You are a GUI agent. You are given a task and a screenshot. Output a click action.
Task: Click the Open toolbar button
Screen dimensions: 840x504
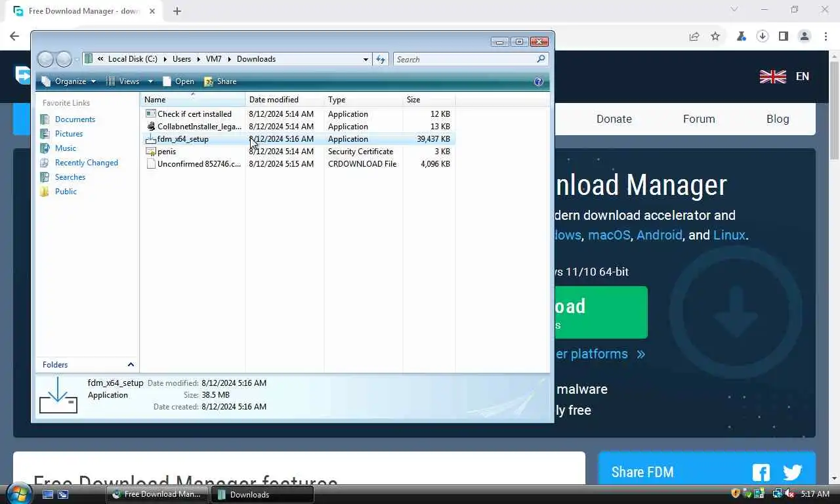point(178,81)
